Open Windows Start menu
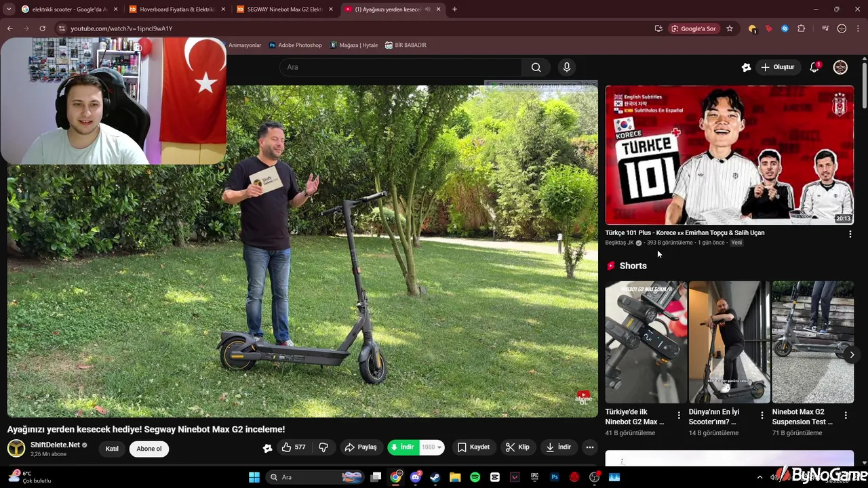868x488 pixels. click(254, 477)
